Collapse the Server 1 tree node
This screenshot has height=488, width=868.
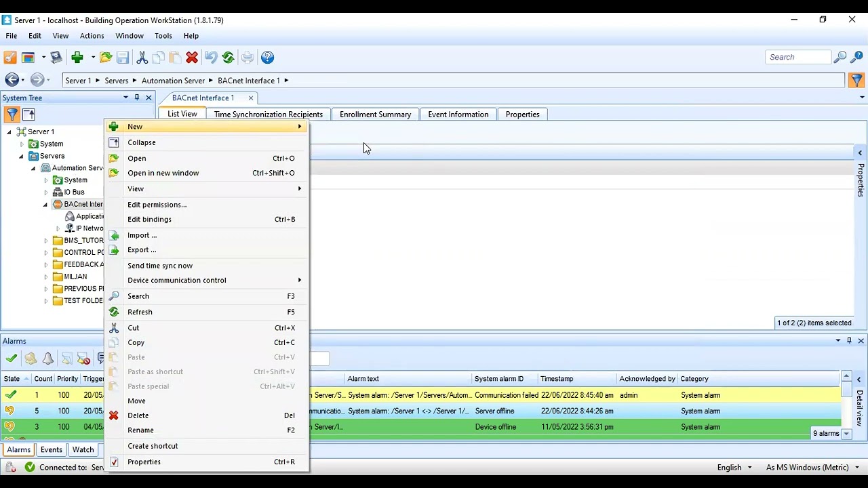coord(9,132)
